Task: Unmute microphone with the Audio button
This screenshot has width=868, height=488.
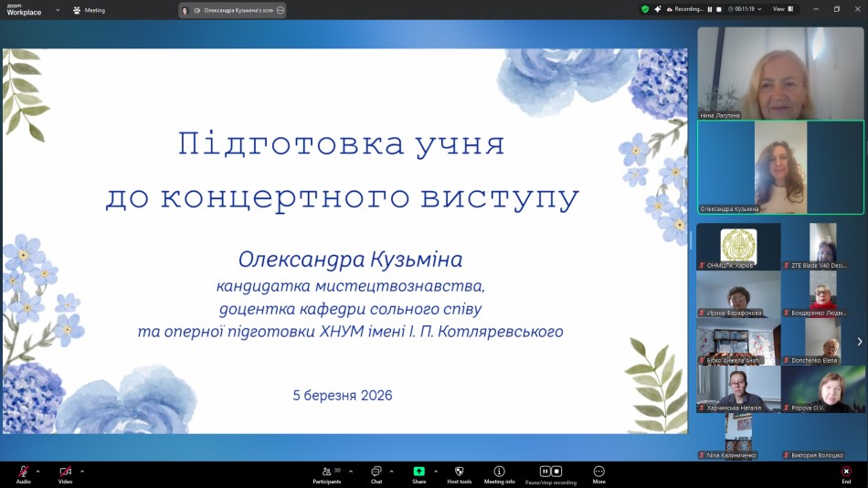Action: [23, 472]
